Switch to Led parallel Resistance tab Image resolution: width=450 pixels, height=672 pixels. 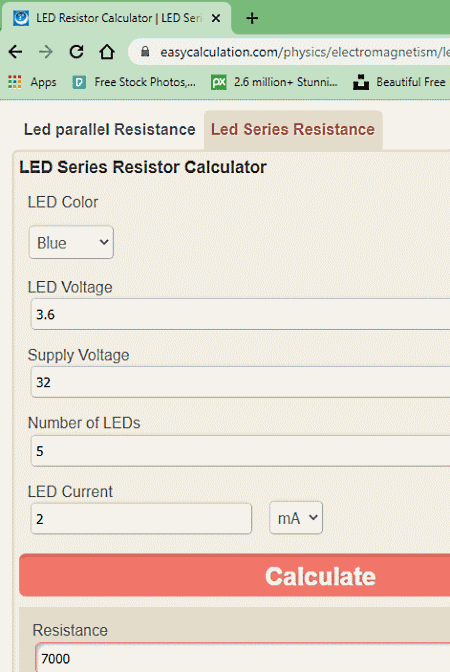[109, 129]
